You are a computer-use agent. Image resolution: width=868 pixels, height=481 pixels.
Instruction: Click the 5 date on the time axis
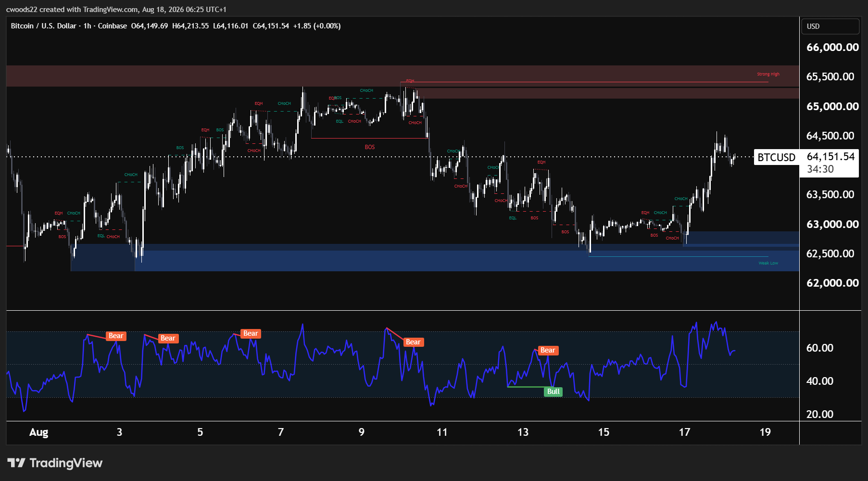[x=200, y=432]
